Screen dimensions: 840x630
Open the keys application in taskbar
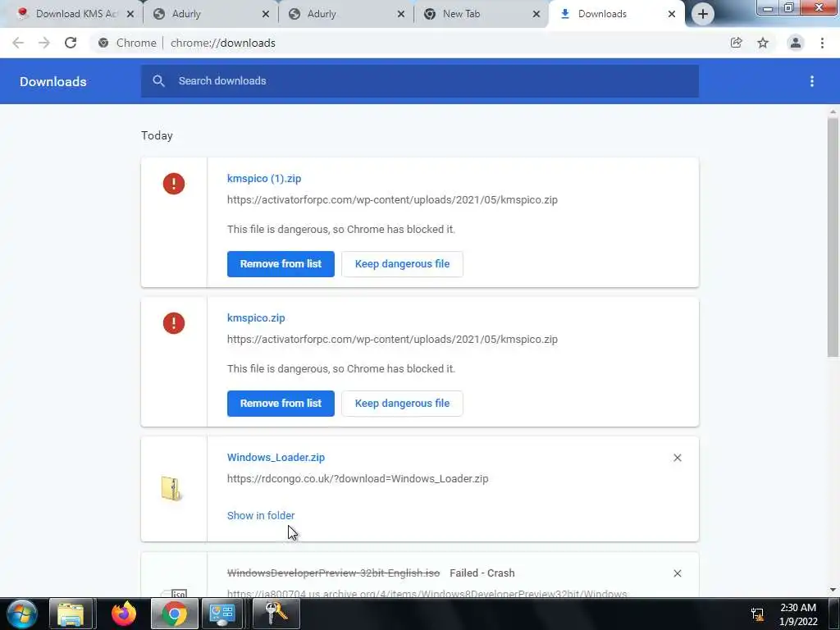(276, 614)
